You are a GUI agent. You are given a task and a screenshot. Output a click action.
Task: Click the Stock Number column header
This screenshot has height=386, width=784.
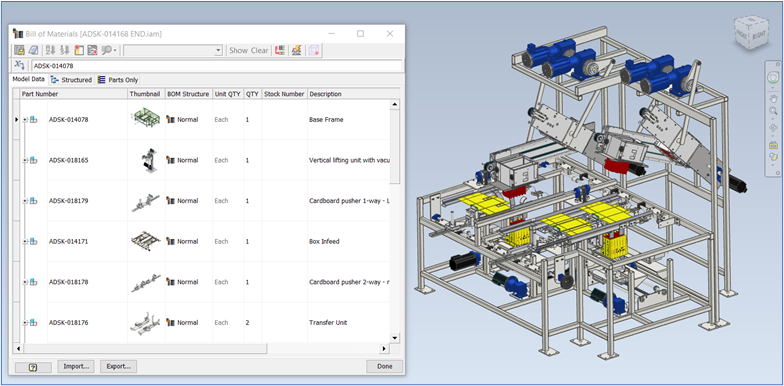(x=284, y=94)
